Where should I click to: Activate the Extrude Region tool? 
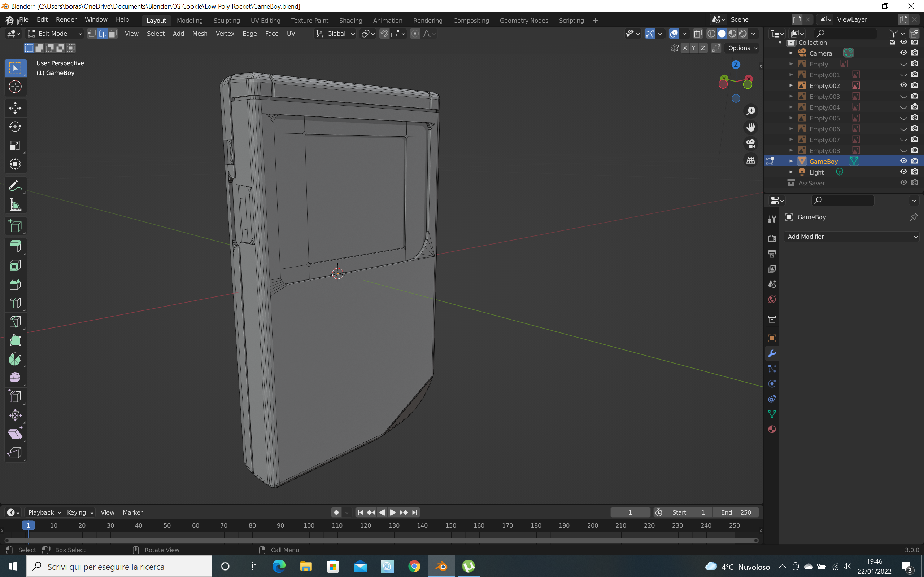click(15, 247)
